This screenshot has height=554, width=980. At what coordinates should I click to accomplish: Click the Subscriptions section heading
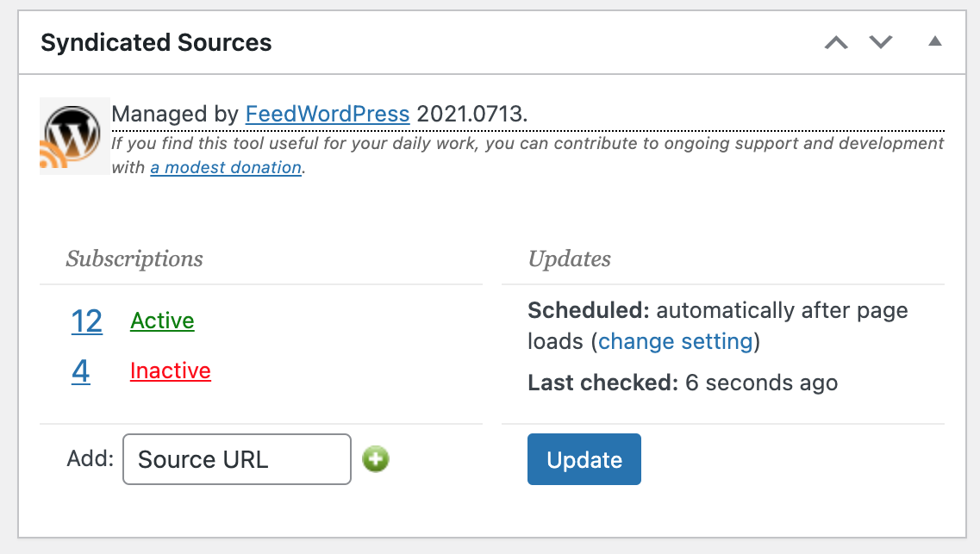134,258
